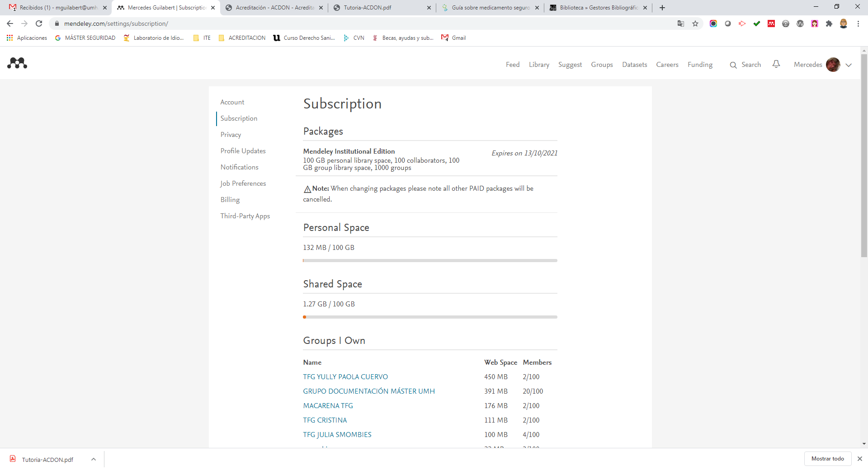Click the Mercedes profile avatar
The width and height of the screenshot is (868, 470).
833,65
